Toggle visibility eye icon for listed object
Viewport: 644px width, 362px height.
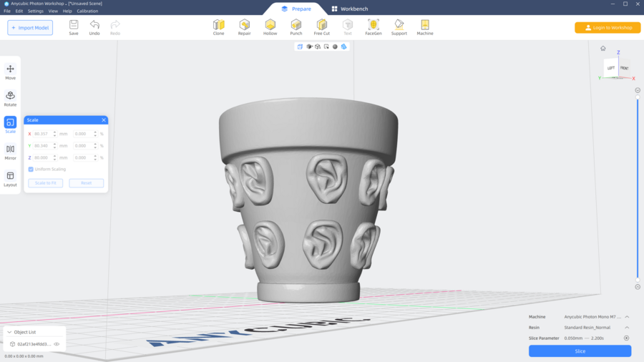[57, 344]
